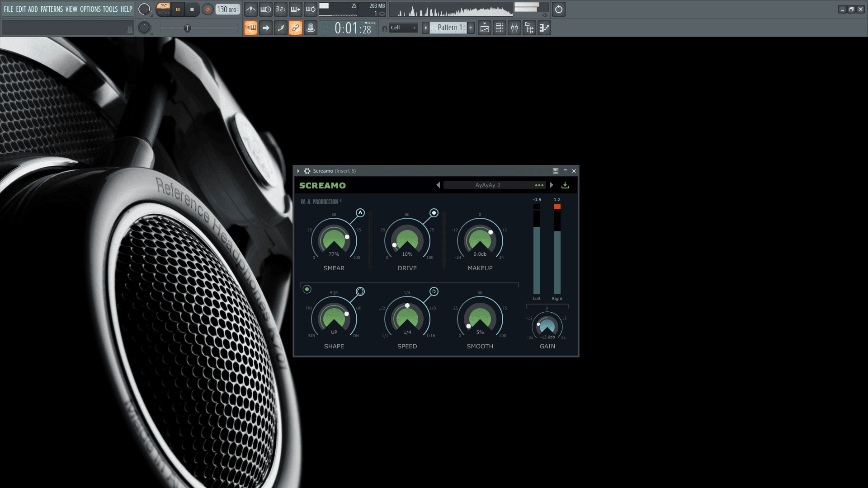
Task: Expand the Screamo plugin menu arrow
Action: click(x=298, y=171)
